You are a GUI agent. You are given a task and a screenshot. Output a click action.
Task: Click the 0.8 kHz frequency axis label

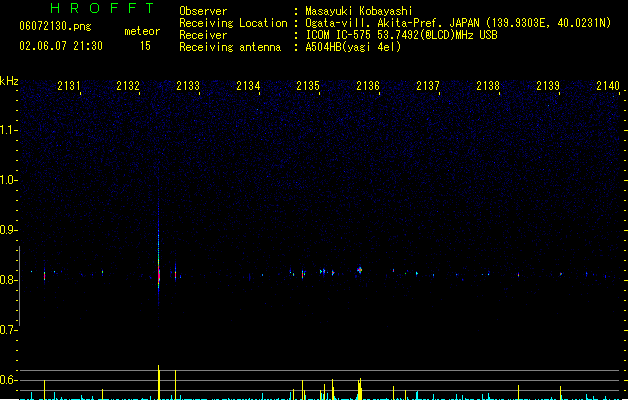pyautogui.click(x=8, y=280)
